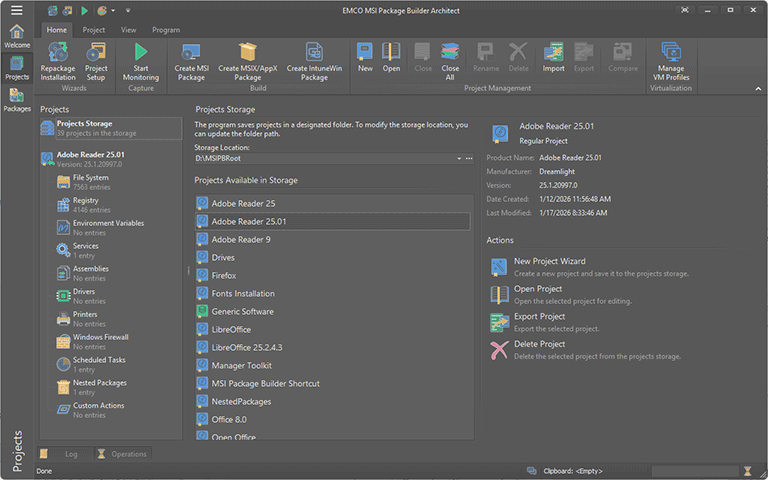Screen dimensions: 768x480
Task: Collapse the ribbon using the chevron
Action: tap(757, 89)
